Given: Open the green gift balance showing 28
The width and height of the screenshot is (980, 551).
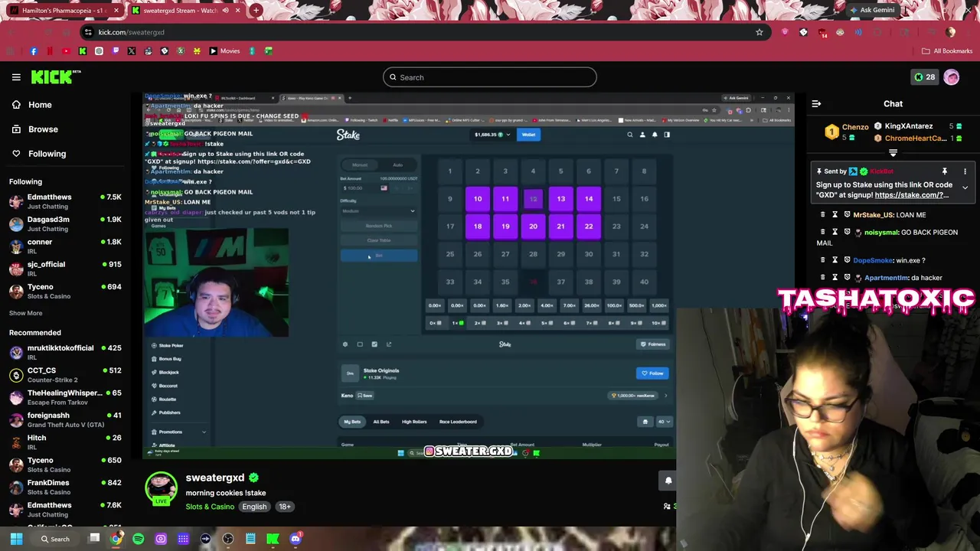Looking at the screenshot, I should click(x=924, y=77).
